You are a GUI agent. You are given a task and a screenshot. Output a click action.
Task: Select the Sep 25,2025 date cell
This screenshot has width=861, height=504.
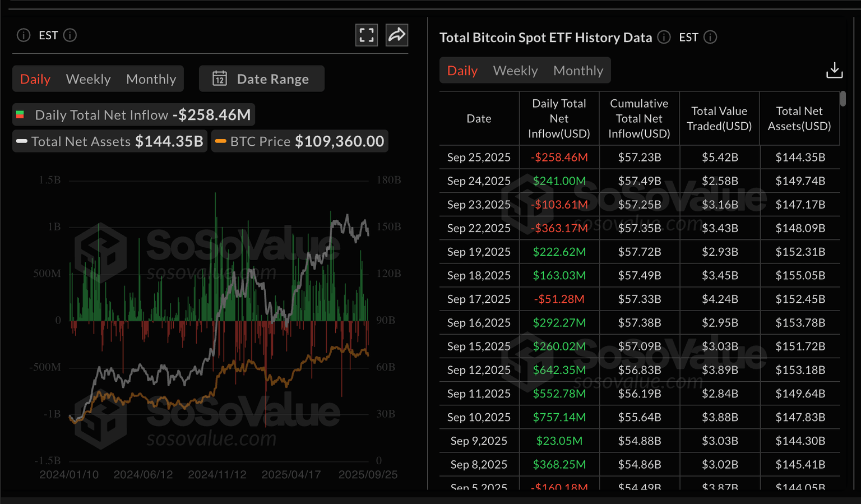(479, 158)
